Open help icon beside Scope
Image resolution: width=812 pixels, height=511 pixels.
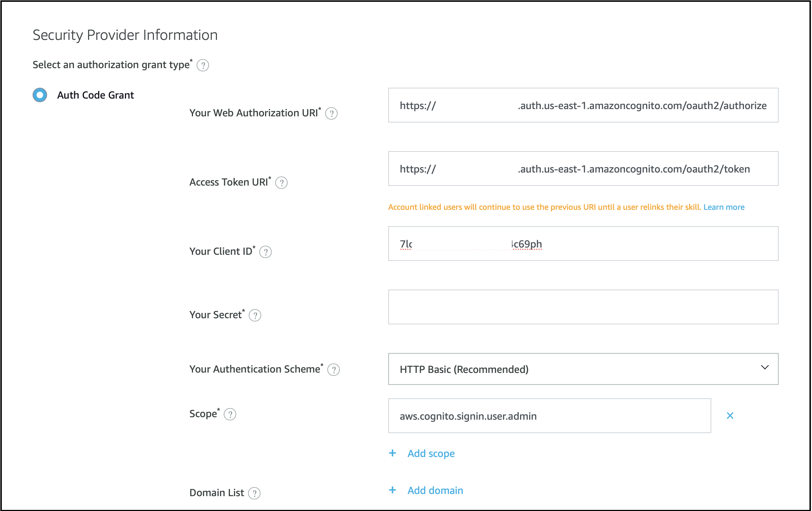click(230, 414)
